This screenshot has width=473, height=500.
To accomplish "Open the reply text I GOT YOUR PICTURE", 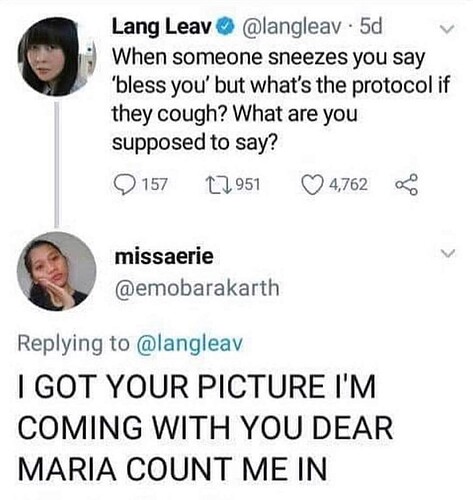I will coord(206,427).
